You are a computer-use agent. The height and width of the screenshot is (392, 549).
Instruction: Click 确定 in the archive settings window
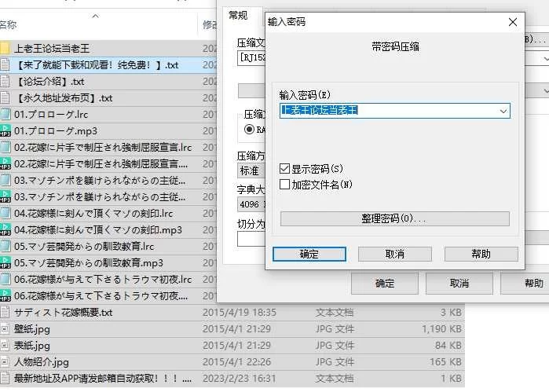click(385, 283)
